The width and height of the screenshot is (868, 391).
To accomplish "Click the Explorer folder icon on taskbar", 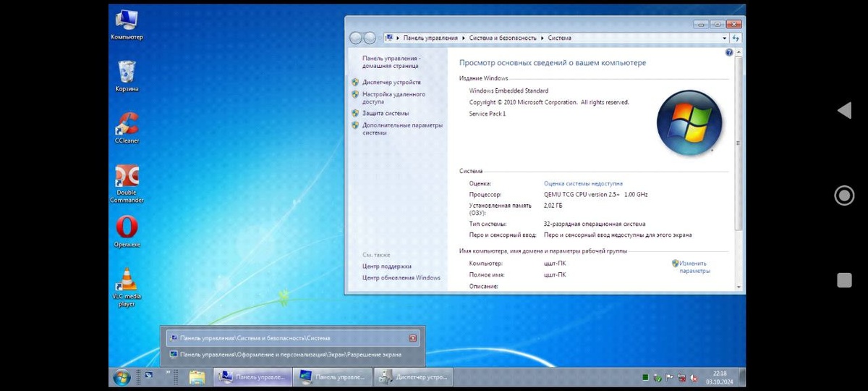I will (x=197, y=377).
